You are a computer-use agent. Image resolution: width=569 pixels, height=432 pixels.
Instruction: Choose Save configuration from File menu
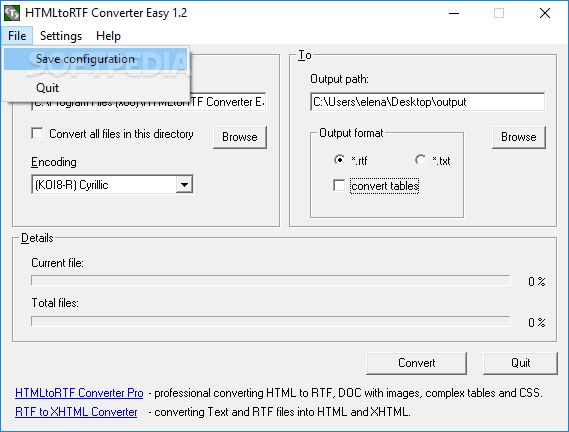click(x=96, y=59)
